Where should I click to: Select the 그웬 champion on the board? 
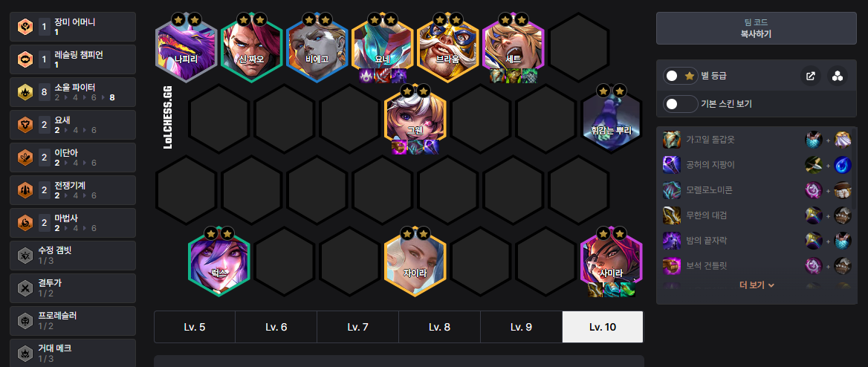[x=415, y=119]
